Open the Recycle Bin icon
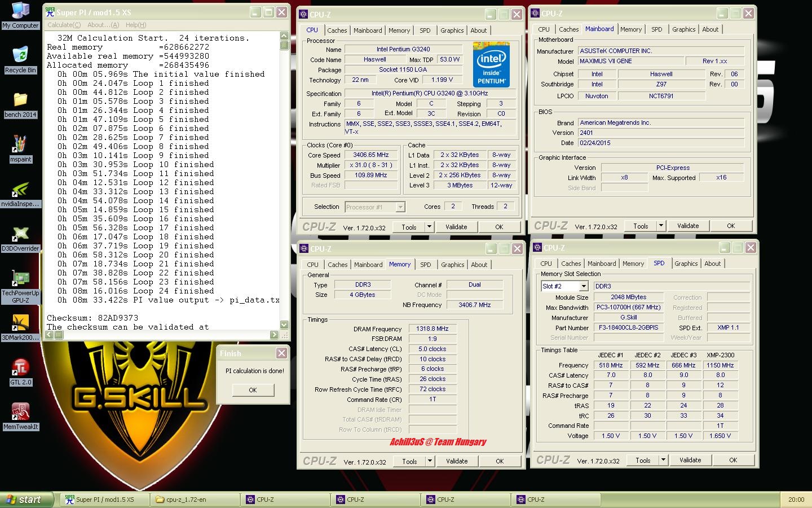 (x=20, y=59)
